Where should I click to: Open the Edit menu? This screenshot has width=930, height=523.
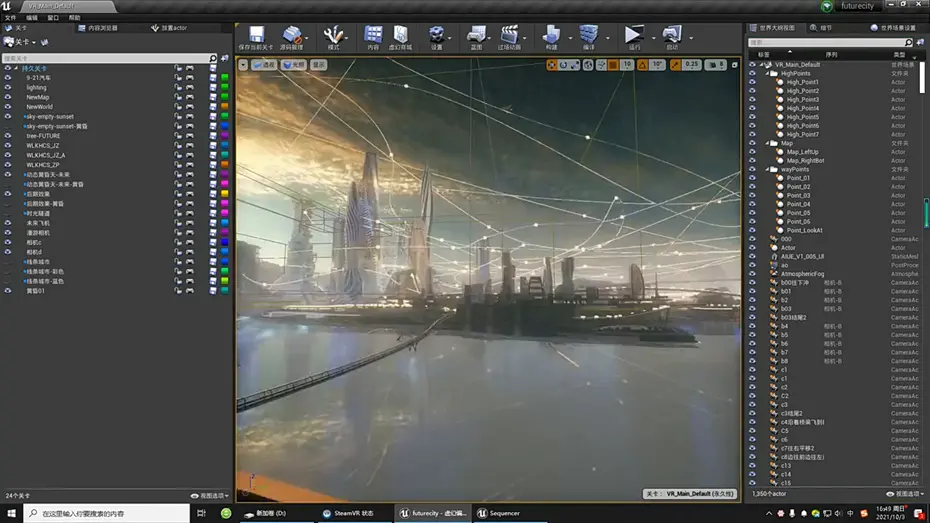[31, 18]
